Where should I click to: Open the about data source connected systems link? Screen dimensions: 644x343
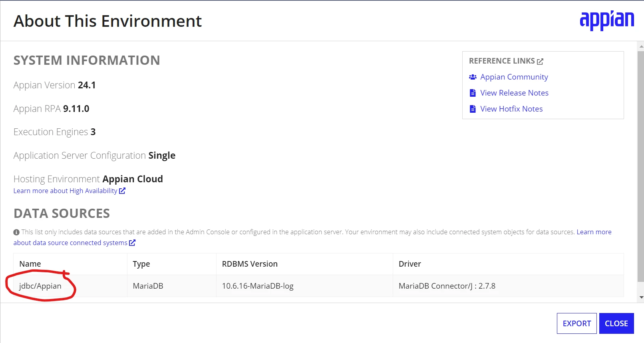click(70, 243)
